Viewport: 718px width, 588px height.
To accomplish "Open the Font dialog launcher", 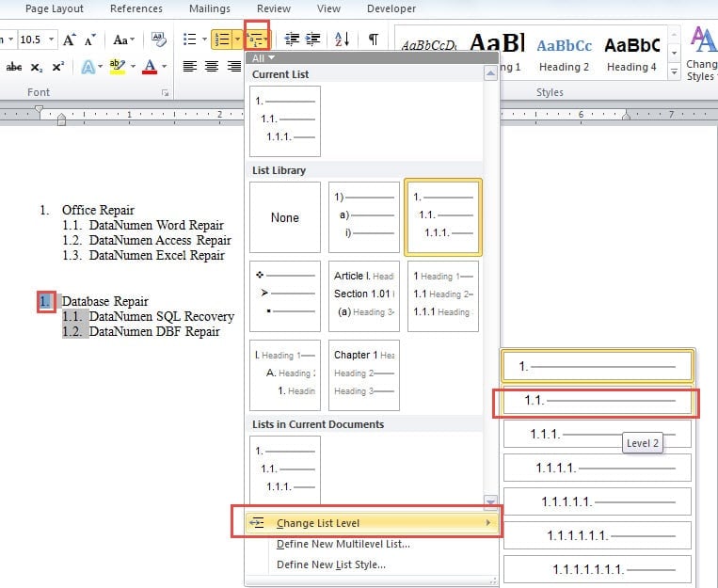I will click(x=165, y=93).
